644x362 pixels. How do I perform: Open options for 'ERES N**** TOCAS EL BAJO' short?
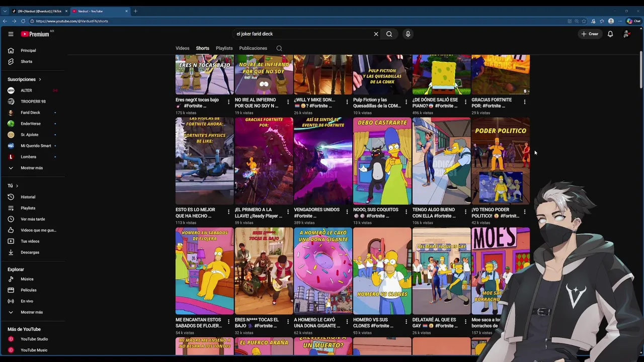tap(288, 322)
